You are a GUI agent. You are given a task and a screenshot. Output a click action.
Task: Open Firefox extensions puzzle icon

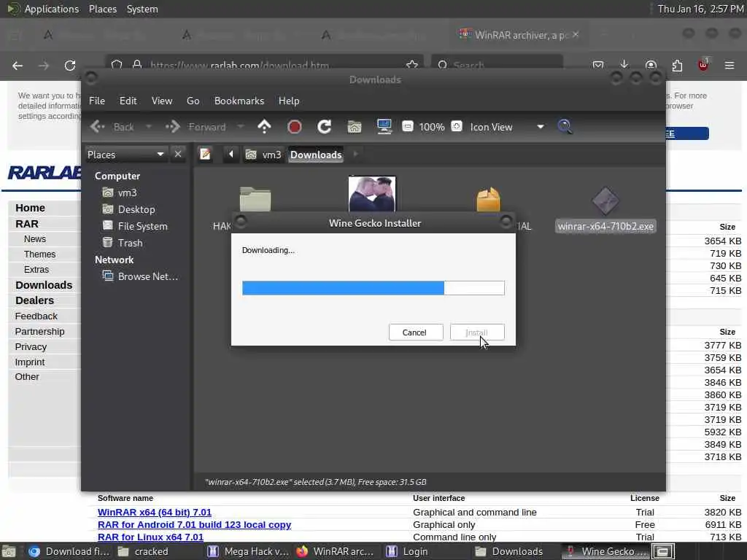677,65
